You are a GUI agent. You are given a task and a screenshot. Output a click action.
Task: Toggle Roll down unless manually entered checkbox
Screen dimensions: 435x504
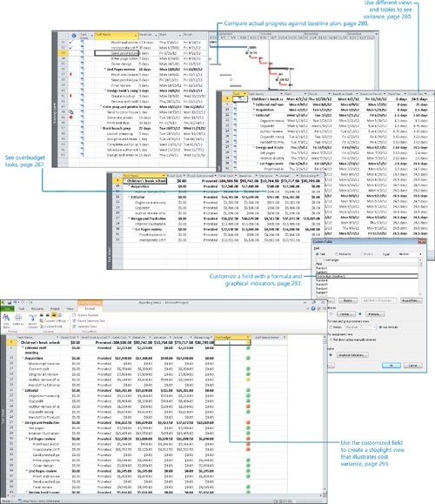click(331, 339)
